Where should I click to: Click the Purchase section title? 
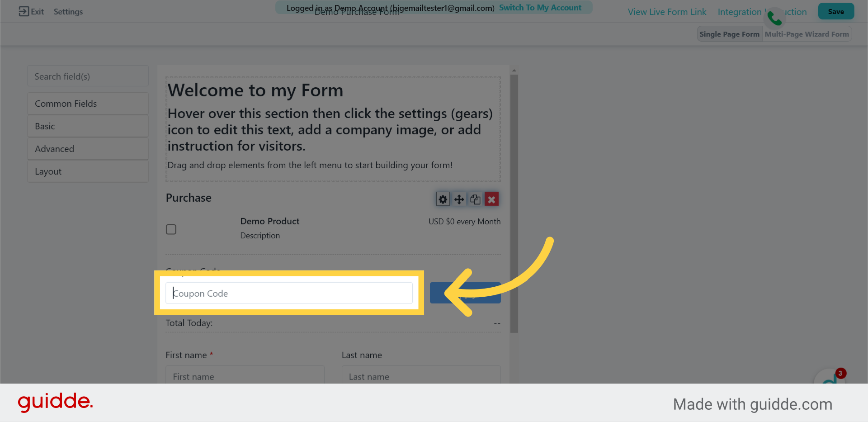click(x=189, y=198)
